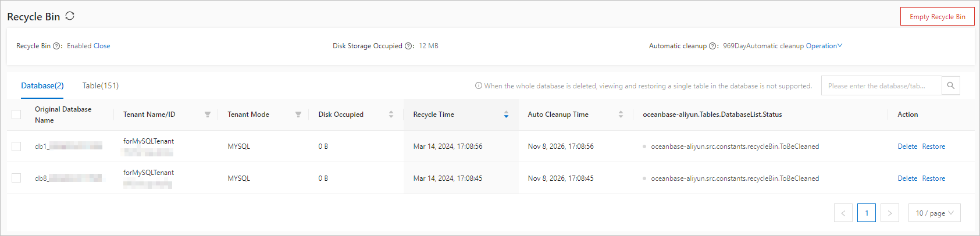Click the Empty Recycle Bin button
The width and height of the screenshot is (980, 236).
click(937, 17)
